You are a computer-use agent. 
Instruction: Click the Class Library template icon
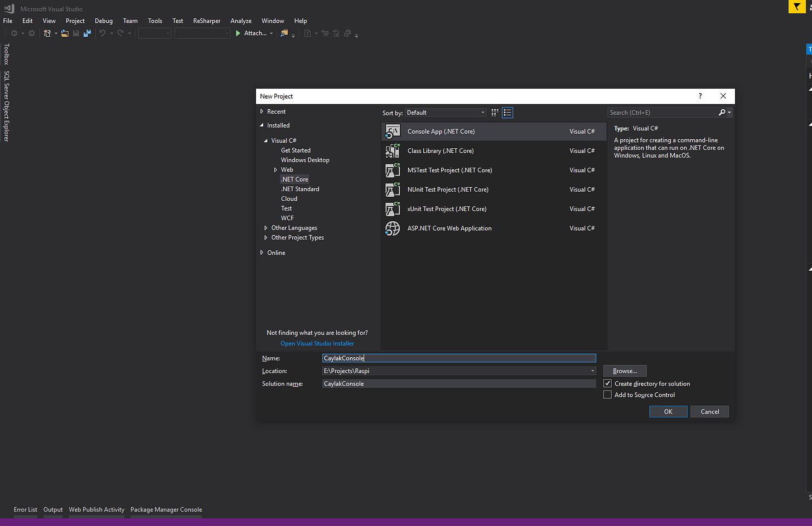pos(393,151)
